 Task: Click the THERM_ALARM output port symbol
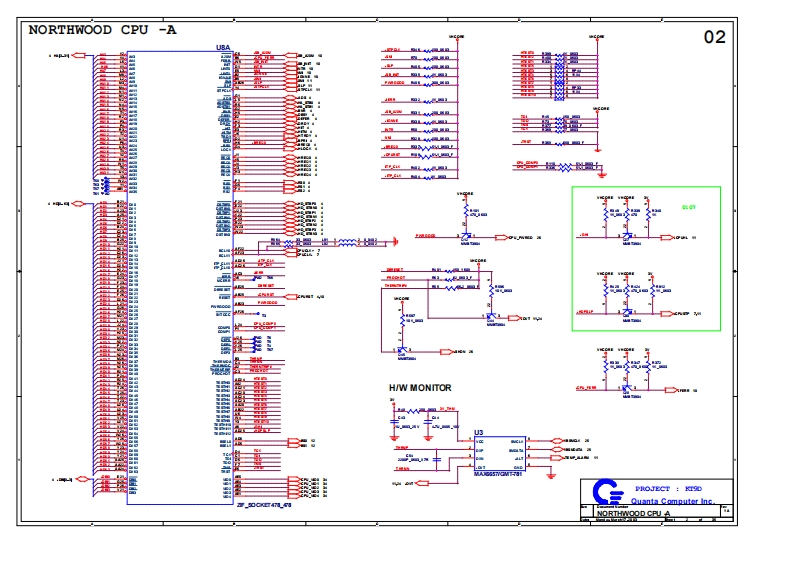click(x=556, y=458)
